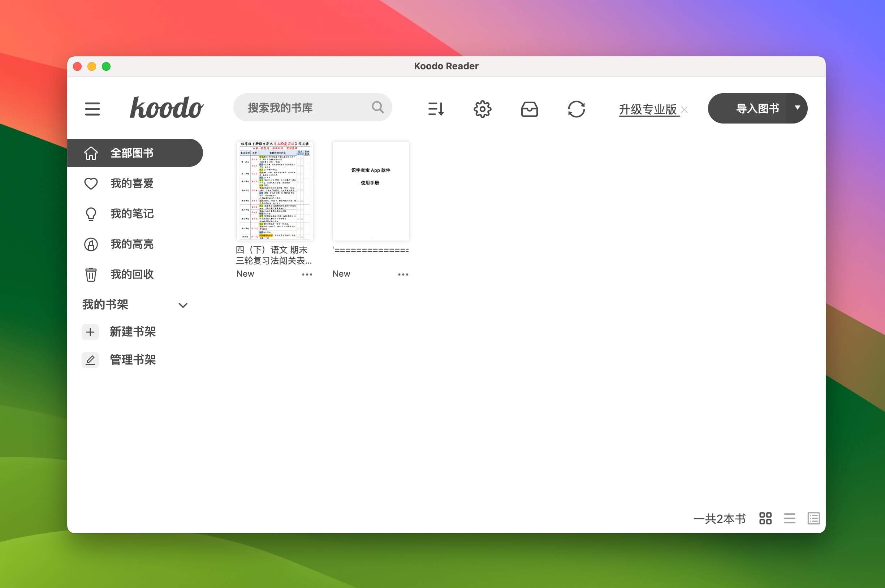
Task: Switch to grid card view
Action: [x=765, y=518]
